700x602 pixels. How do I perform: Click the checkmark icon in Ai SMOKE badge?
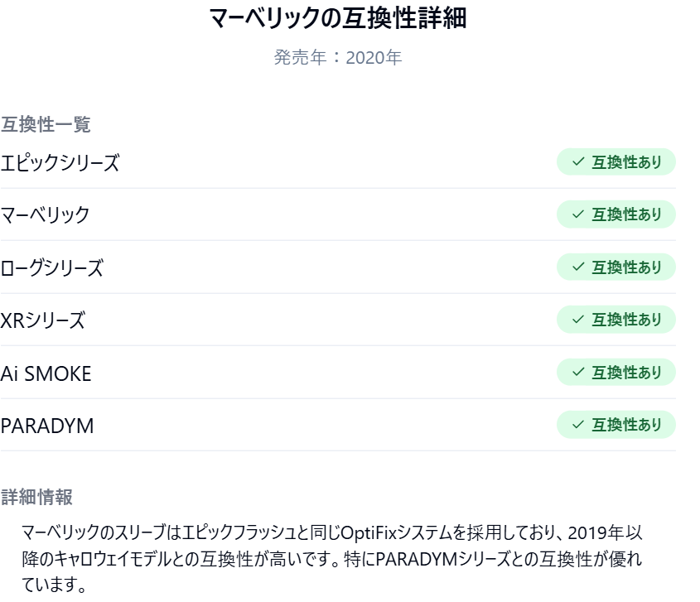click(578, 373)
